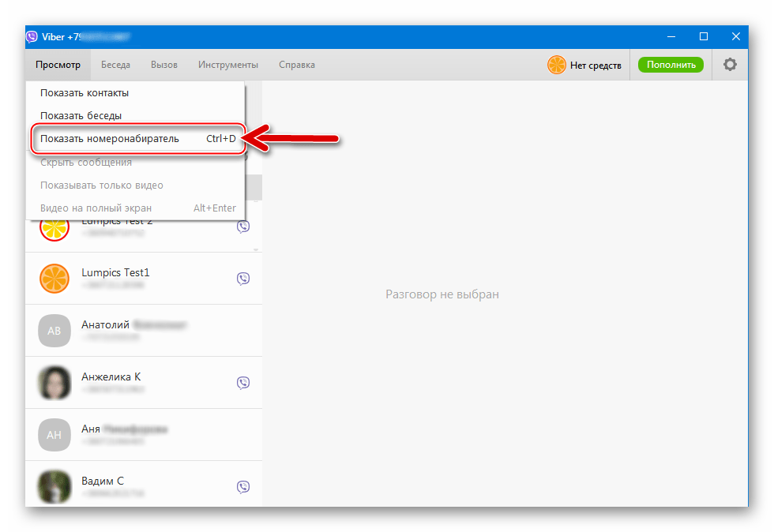774x532 pixels.
Task: Open settings via the gear icon
Action: [x=730, y=65]
